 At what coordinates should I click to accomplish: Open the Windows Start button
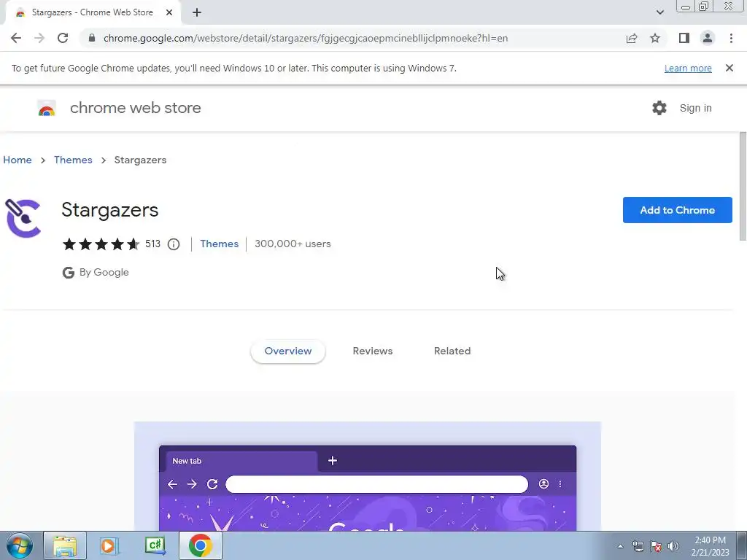click(x=20, y=545)
